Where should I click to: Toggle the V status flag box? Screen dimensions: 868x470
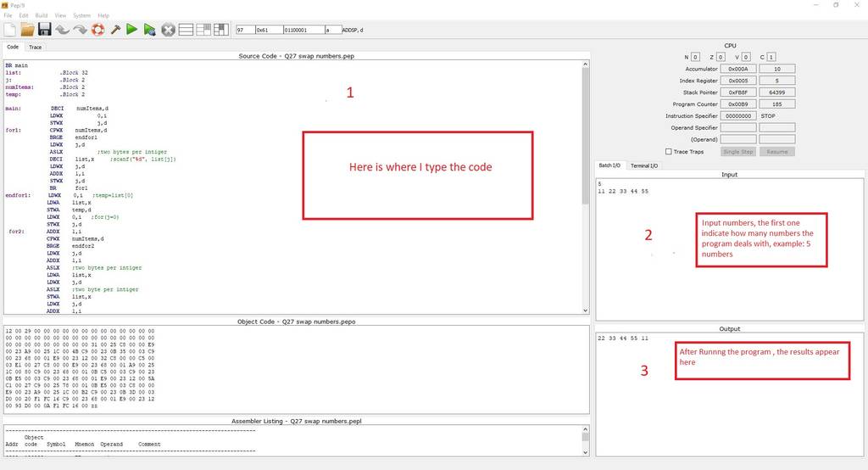click(x=746, y=57)
